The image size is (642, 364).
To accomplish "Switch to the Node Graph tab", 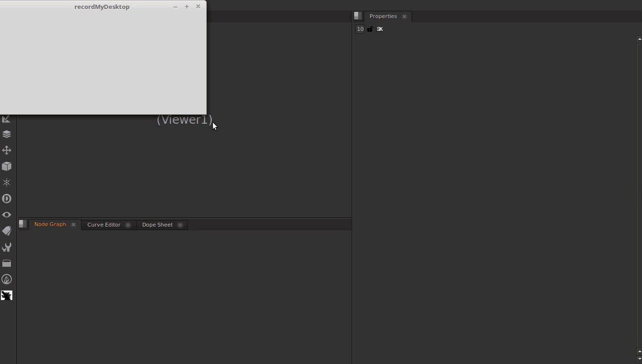I will pyautogui.click(x=50, y=224).
